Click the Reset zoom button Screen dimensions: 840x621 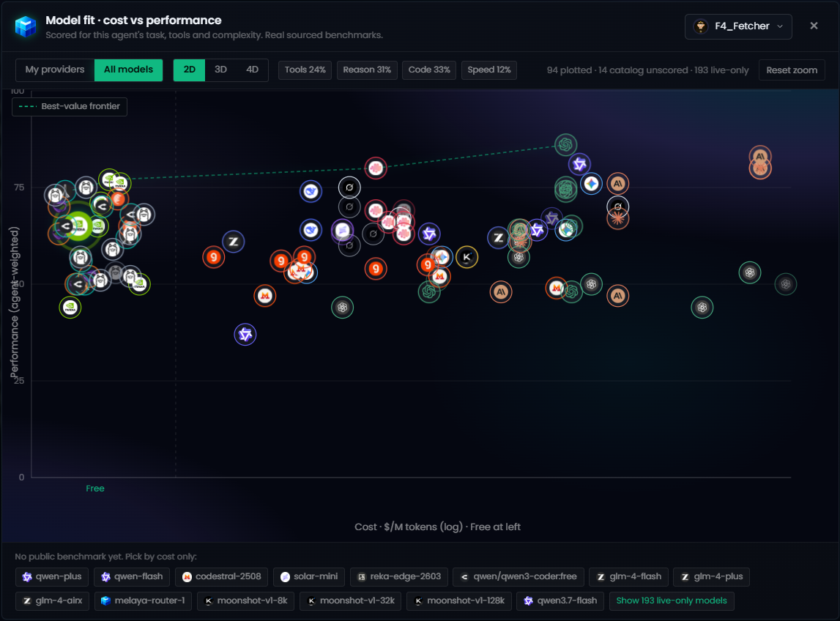click(792, 70)
